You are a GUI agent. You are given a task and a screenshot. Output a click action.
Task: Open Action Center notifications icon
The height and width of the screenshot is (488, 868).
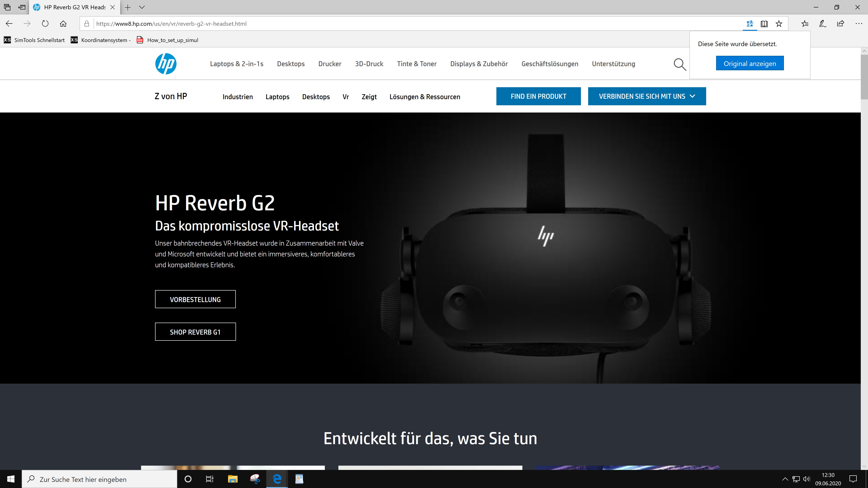853,479
